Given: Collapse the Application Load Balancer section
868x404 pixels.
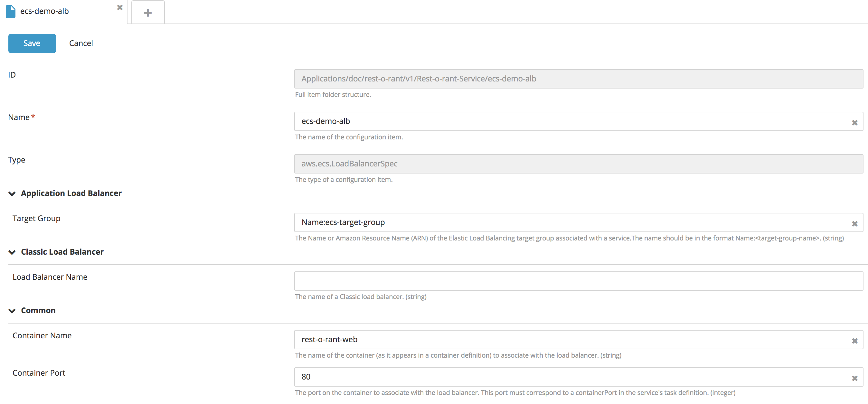Looking at the screenshot, I should click(x=12, y=194).
